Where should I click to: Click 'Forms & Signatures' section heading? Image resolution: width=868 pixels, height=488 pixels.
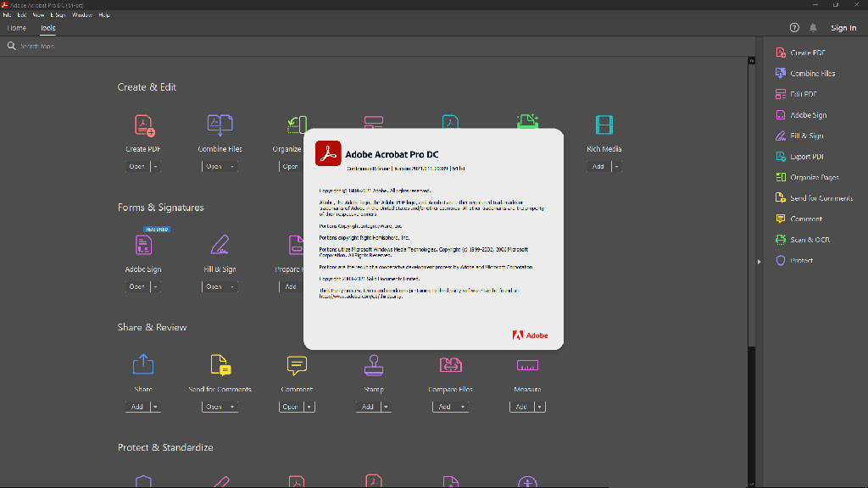tap(160, 208)
